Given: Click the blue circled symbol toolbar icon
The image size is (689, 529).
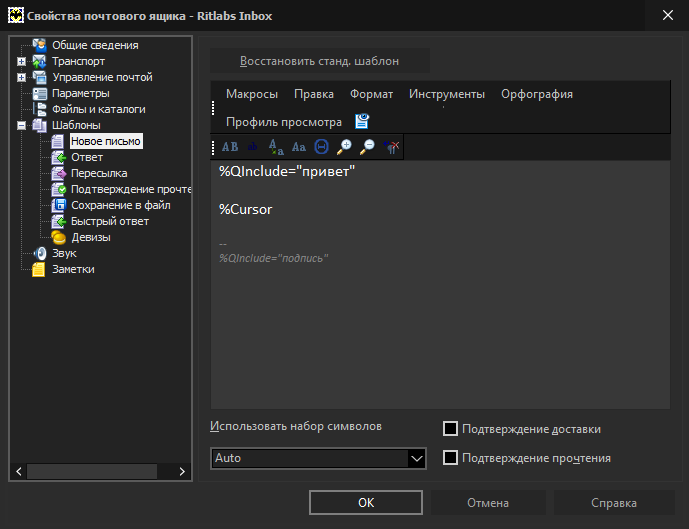Looking at the screenshot, I should click(x=321, y=147).
